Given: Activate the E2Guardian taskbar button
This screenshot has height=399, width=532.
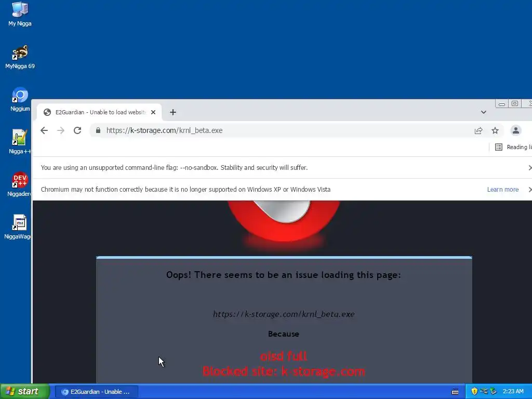Looking at the screenshot, I should pos(96,392).
